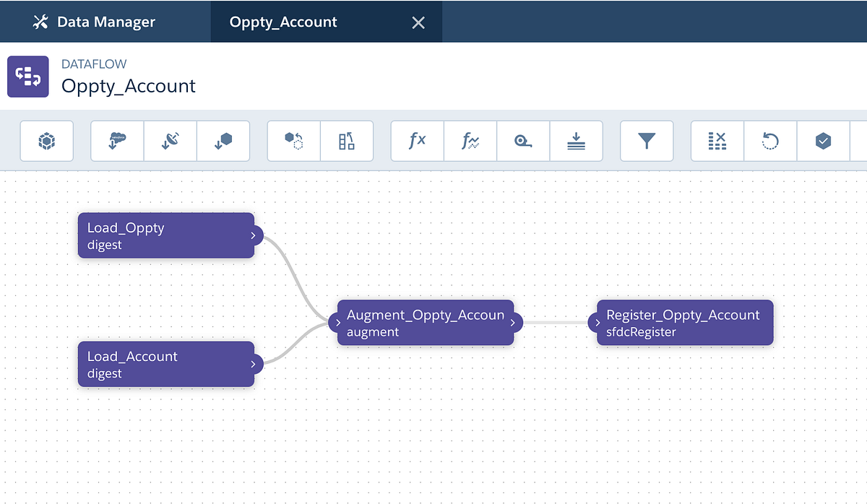Viewport: 867px width, 504px height.
Task: Click the validate dataflow hexagon check icon
Action: [823, 141]
